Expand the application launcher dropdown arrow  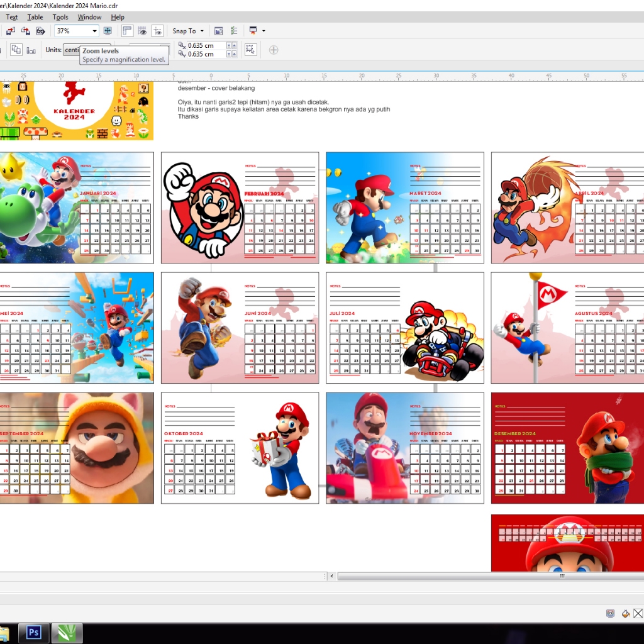coord(264,31)
